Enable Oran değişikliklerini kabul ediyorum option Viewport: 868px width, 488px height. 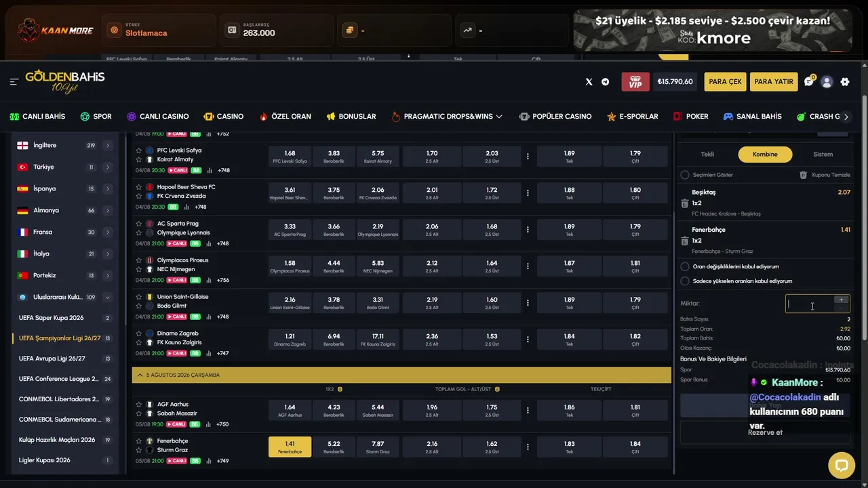tap(685, 266)
